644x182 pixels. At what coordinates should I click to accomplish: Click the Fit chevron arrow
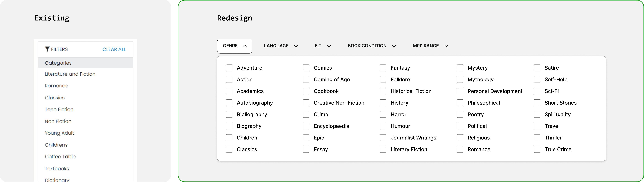coord(329,46)
